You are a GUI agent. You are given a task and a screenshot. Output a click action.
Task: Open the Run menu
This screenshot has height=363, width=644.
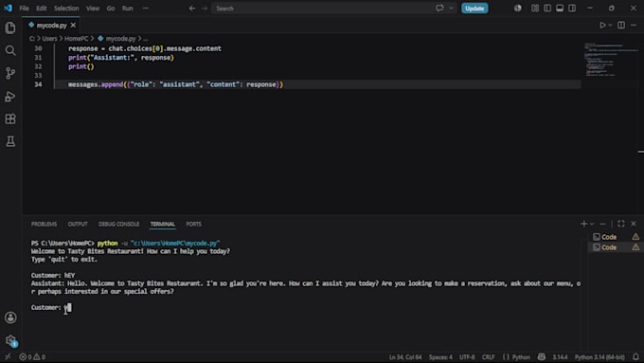click(127, 9)
